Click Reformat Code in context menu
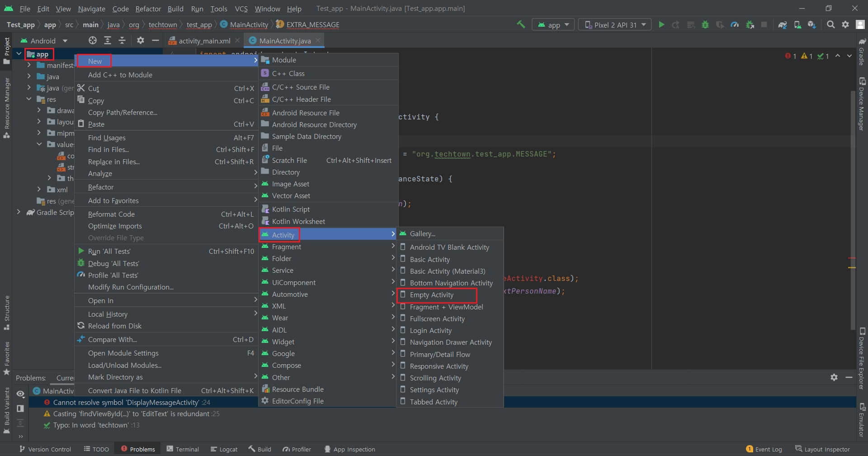The height and width of the screenshot is (456, 868). pyautogui.click(x=111, y=214)
